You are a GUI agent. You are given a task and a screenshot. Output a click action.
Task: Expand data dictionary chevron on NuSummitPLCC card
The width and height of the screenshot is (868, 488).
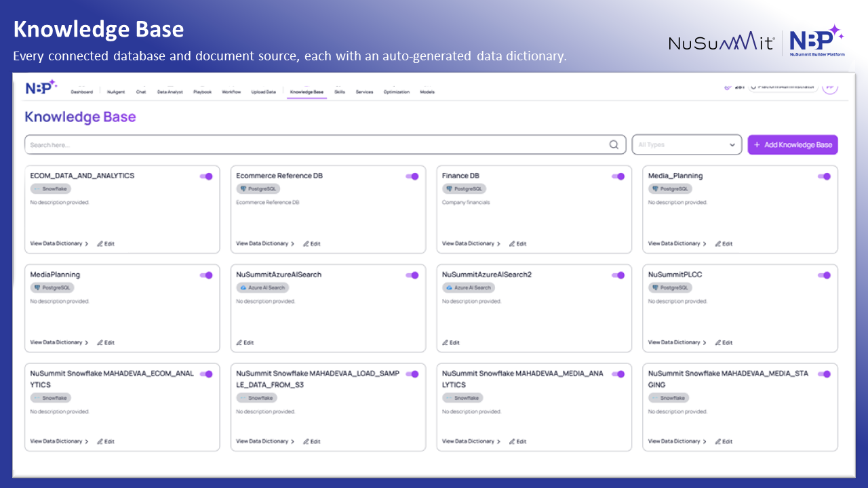pos(705,342)
